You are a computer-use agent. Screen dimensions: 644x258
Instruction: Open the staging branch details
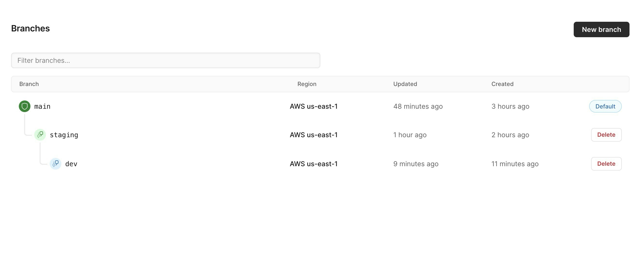(64, 135)
